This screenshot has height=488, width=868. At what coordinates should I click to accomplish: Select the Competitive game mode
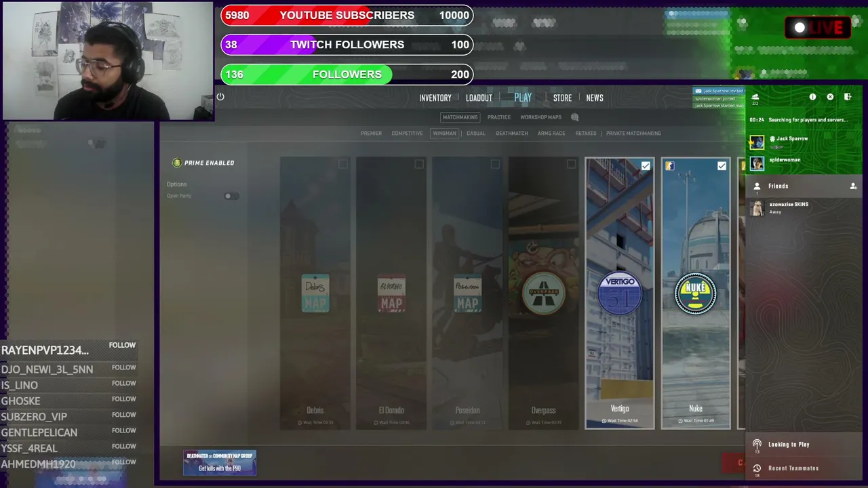(x=407, y=134)
